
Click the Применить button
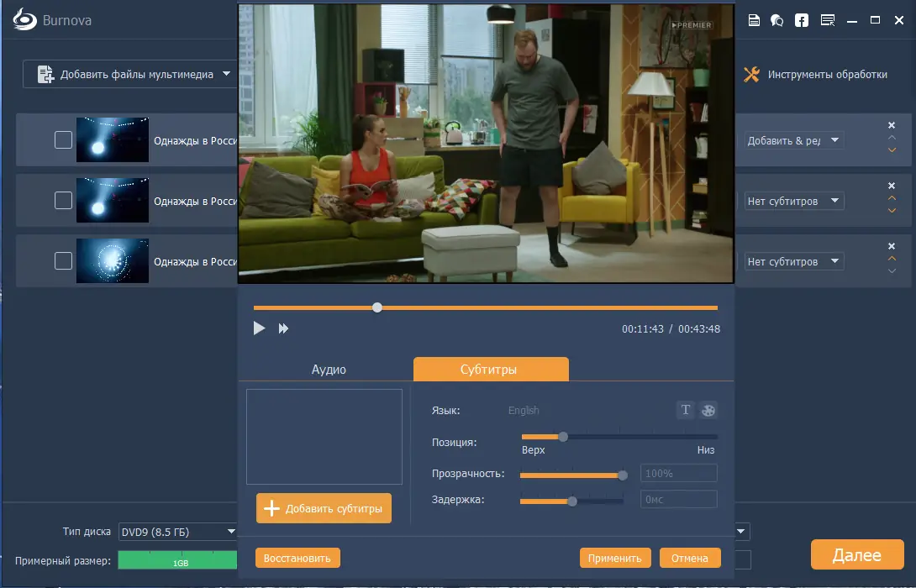coord(614,558)
